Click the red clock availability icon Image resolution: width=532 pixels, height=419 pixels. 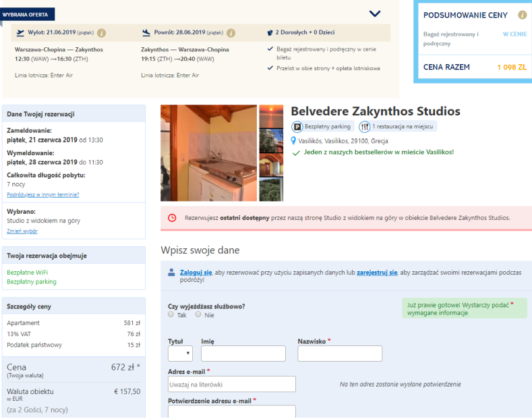[x=172, y=218]
